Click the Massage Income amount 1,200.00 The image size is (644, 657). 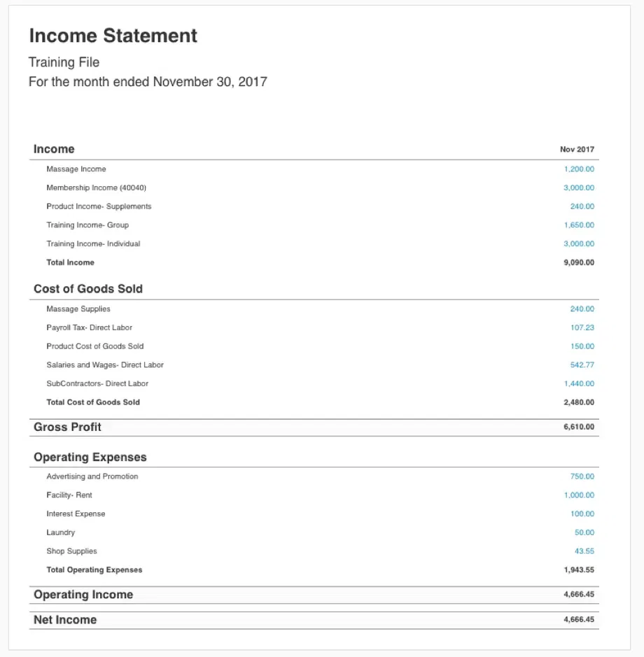[x=579, y=169]
